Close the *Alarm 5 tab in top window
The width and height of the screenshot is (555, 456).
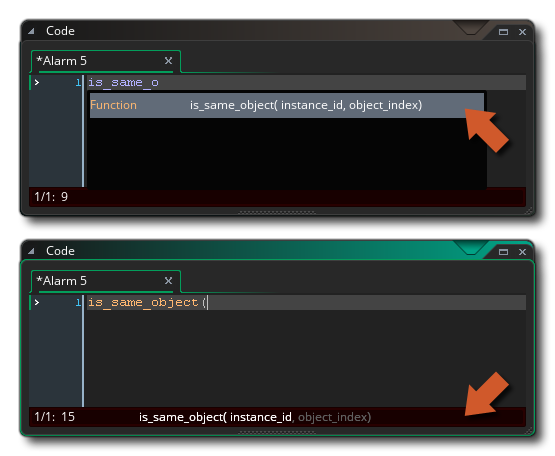pos(168,61)
